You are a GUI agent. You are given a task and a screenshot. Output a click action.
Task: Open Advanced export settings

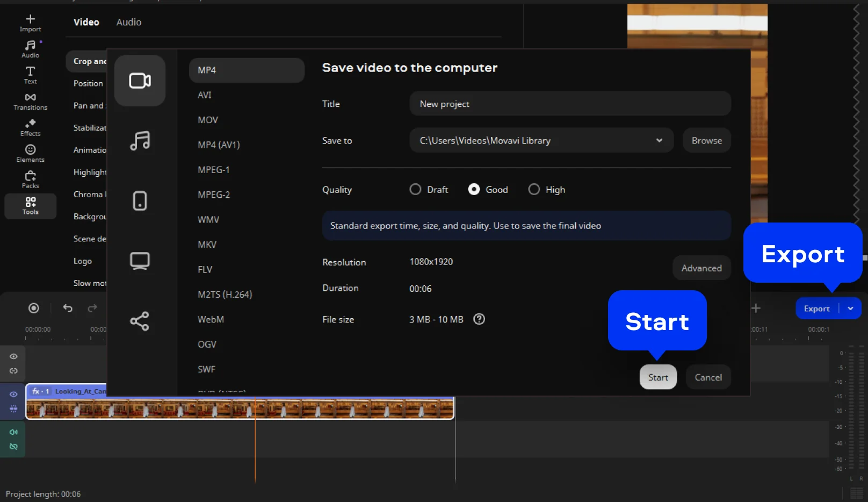701,268
